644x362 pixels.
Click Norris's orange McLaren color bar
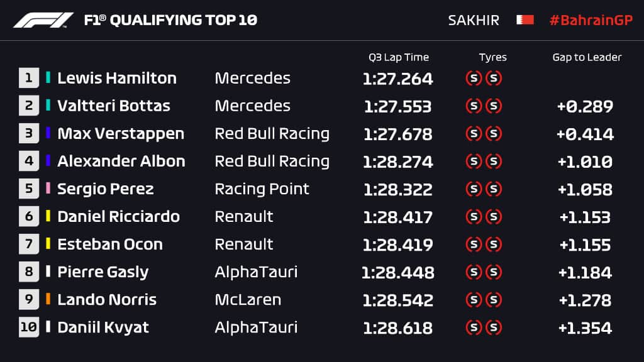tap(48, 299)
